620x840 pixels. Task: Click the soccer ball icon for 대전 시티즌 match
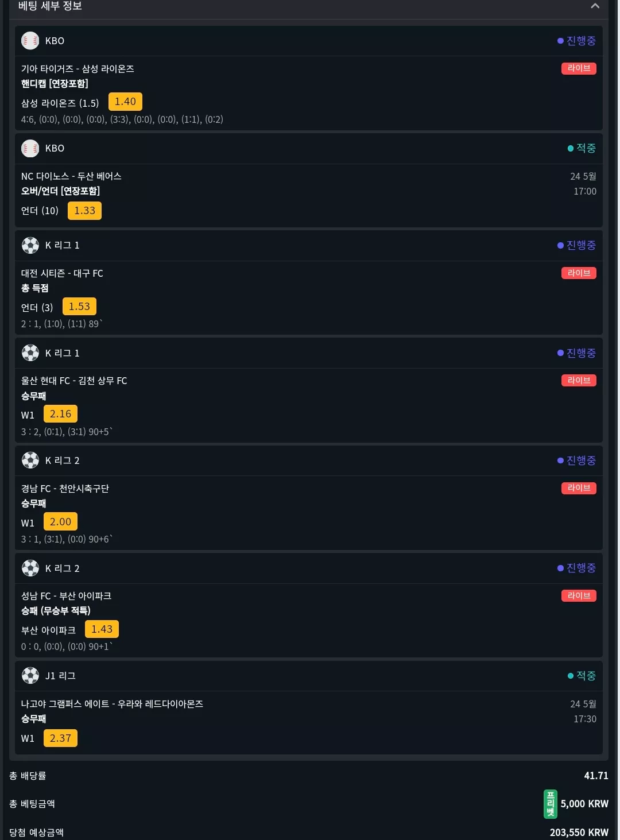tap(30, 245)
